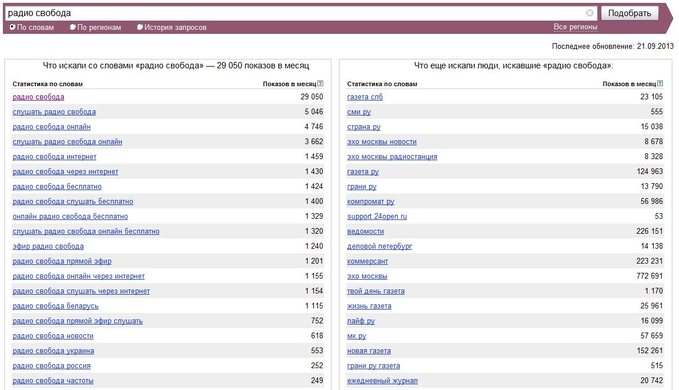Open the 'эфир радио свобода' query

[48, 246]
